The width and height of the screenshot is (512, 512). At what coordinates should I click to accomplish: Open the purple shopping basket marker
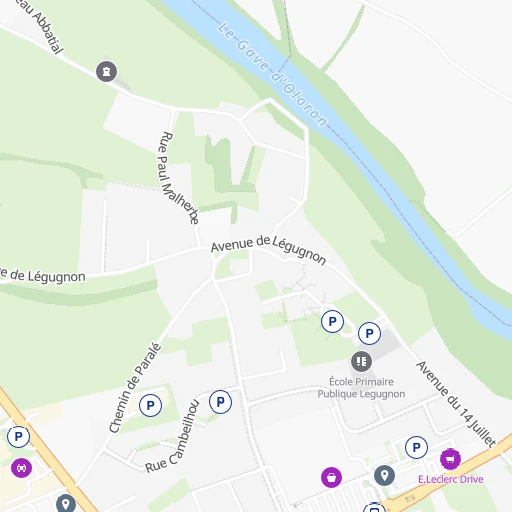pos(331,477)
